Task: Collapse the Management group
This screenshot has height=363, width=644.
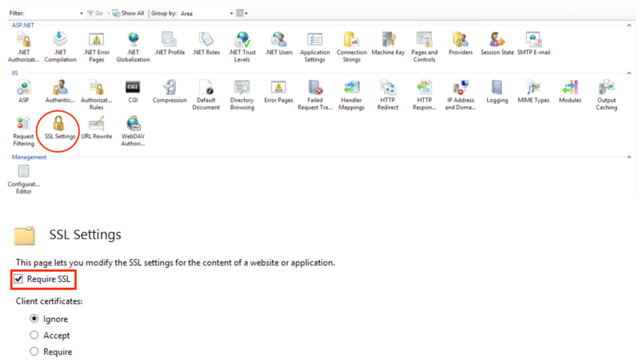Action: (629, 157)
